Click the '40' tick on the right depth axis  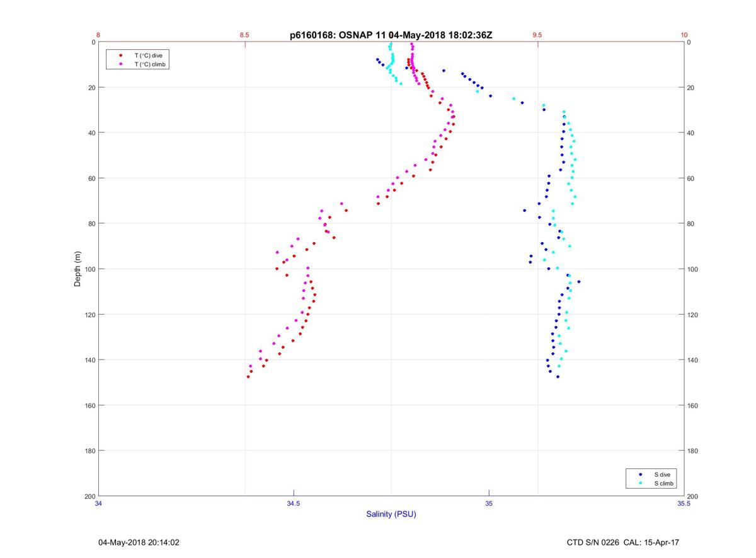coord(691,133)
